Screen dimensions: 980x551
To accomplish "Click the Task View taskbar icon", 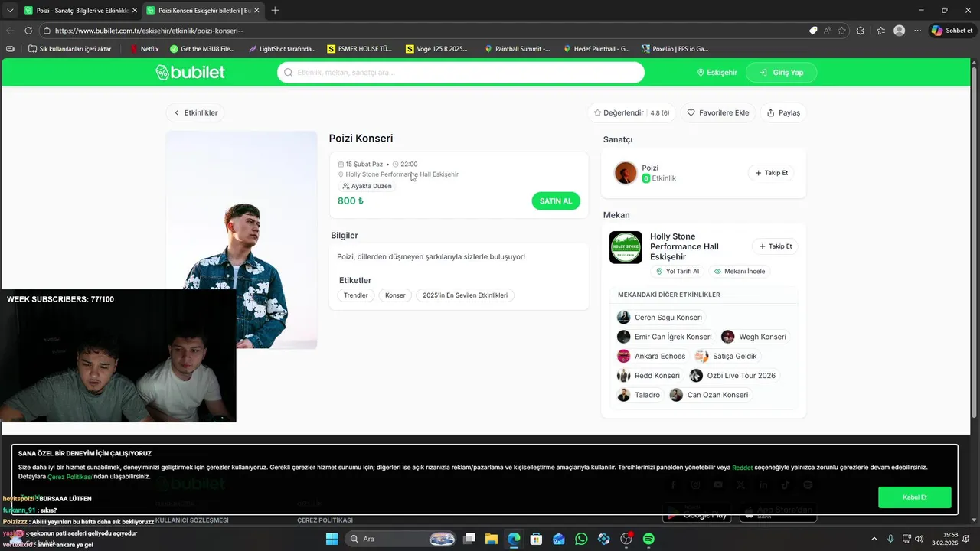I will click(x=469, y=539).
